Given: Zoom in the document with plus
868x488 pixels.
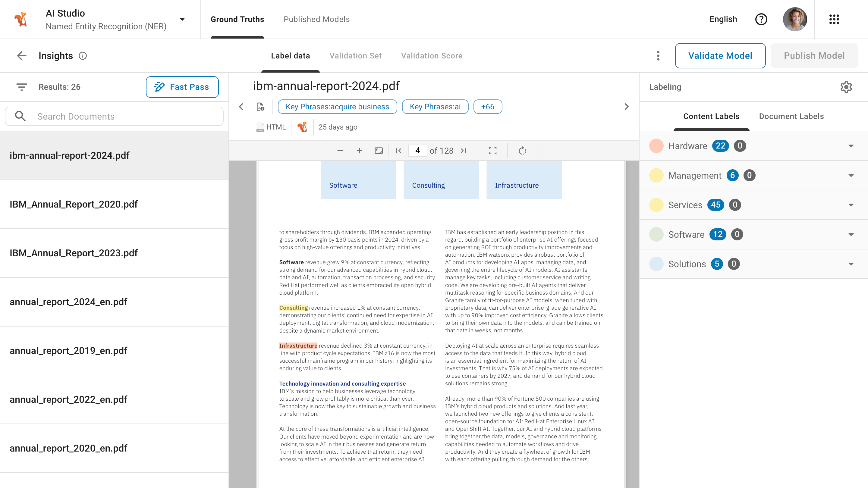Looking at the screenshot, I should 359,151.
